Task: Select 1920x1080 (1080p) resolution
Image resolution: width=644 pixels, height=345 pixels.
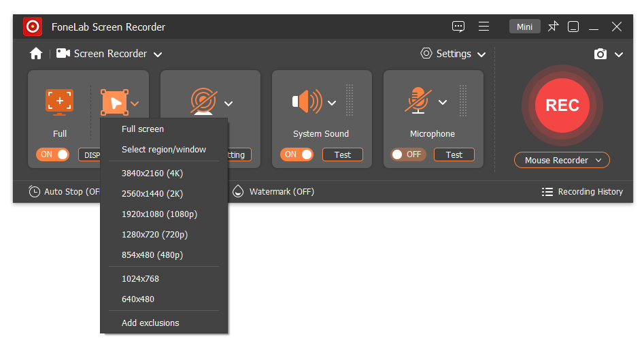Action: (164, 214)
